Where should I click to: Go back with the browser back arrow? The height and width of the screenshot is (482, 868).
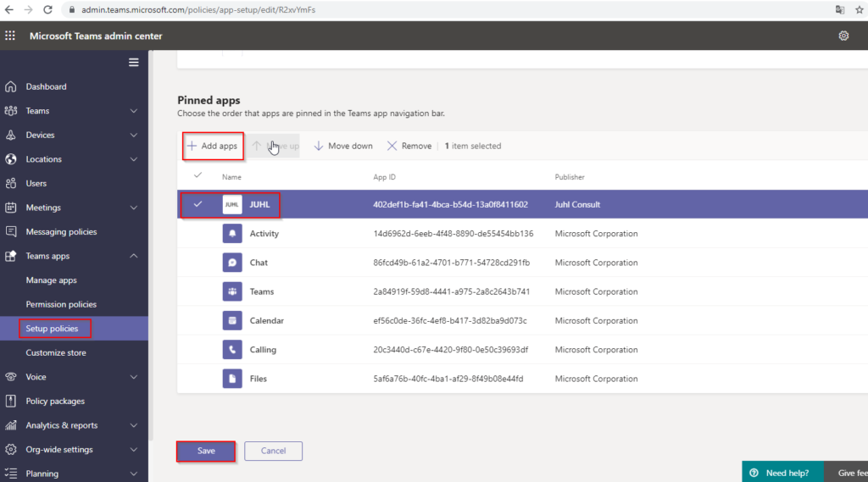point(9,10)
